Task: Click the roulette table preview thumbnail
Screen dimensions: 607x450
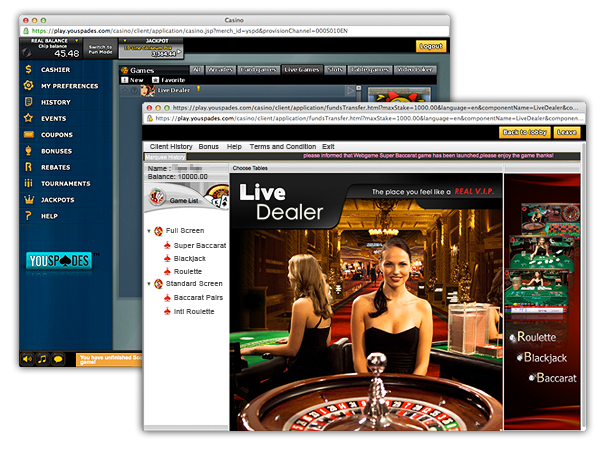Action: pyautogui.click(x=551, y=219)
